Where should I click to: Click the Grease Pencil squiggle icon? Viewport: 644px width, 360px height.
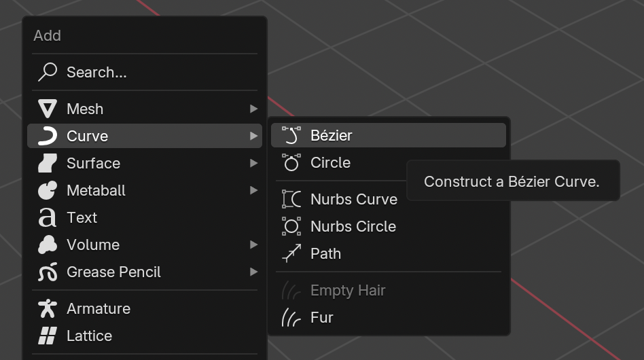[x=48, y=272]
